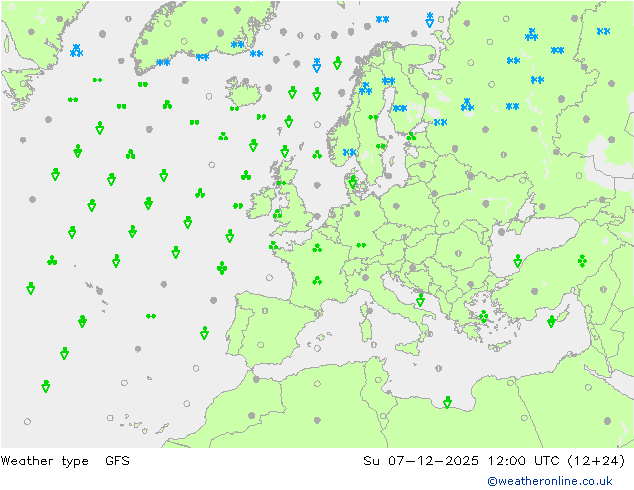Image resolution: width=634 pixels, height=490 pixels.
Task: Select the rain symbol over northern France
Action: (x=317, y=248)
